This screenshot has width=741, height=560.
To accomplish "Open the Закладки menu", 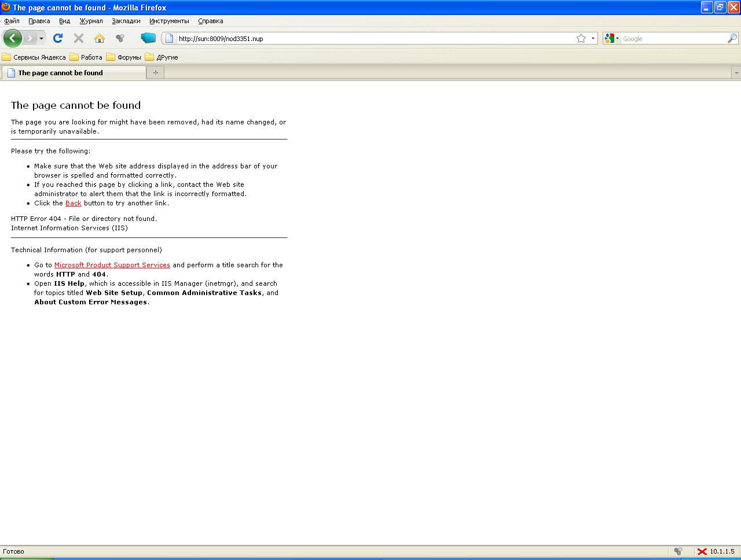I will [126, 21].
